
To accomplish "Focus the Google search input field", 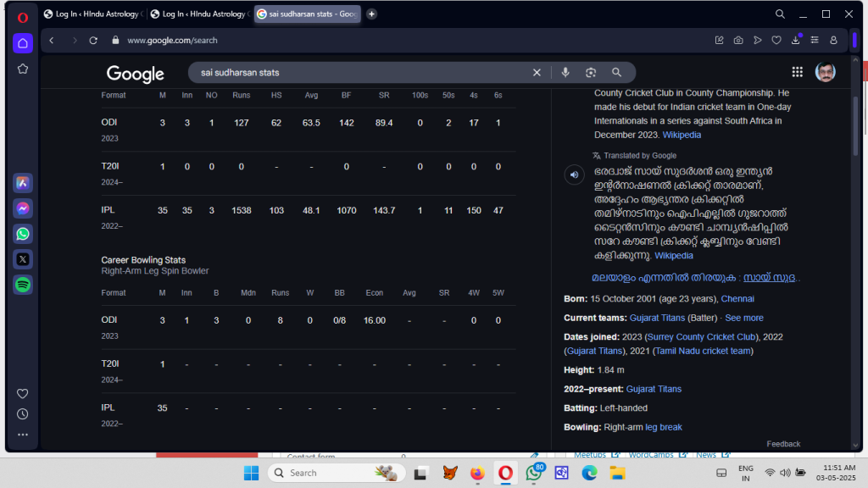I will (x=359, y=73).
